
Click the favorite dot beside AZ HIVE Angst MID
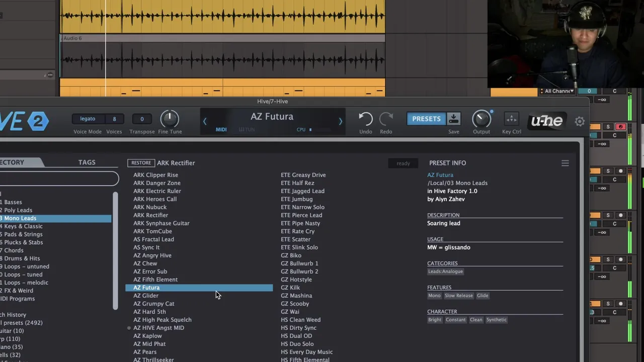(x=130, y=328)
